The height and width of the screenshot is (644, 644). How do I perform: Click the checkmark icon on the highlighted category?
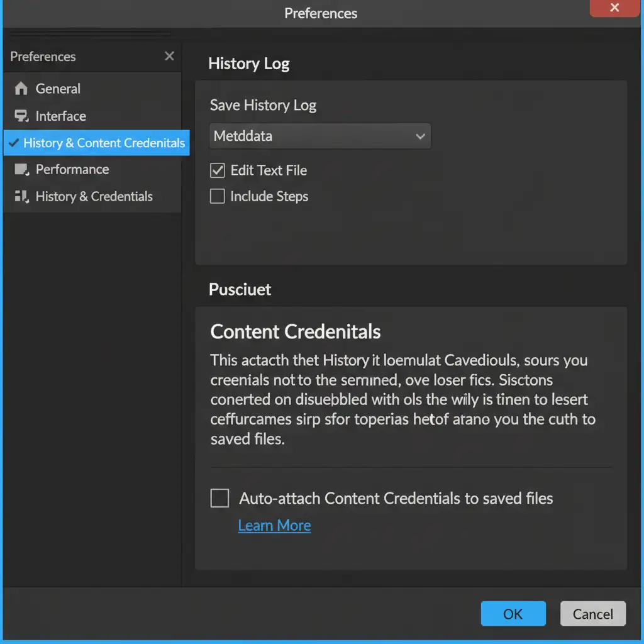[x=13, y=143]
